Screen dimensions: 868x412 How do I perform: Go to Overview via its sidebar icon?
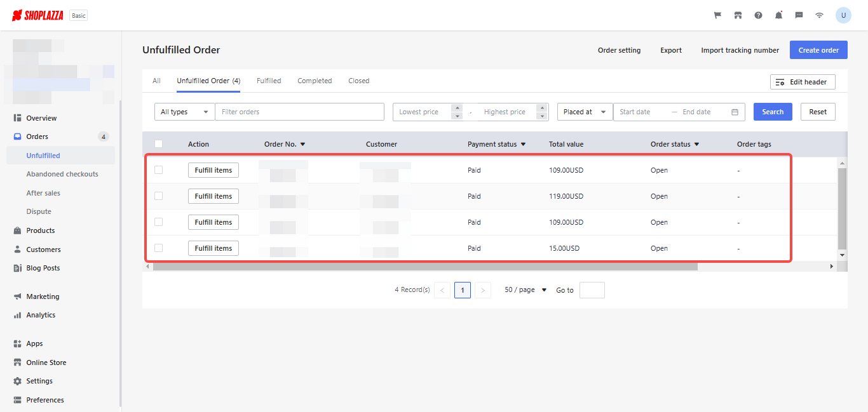click(17, 118)
